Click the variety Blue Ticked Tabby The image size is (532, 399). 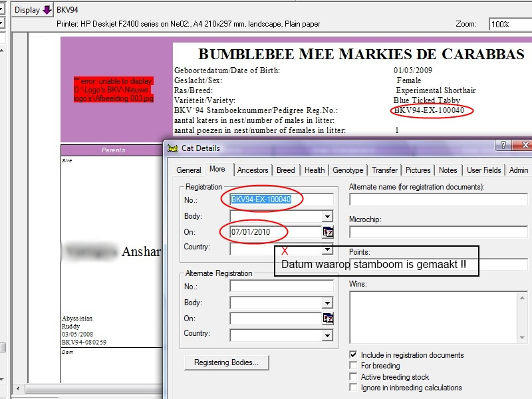click(x=427, y=100)
